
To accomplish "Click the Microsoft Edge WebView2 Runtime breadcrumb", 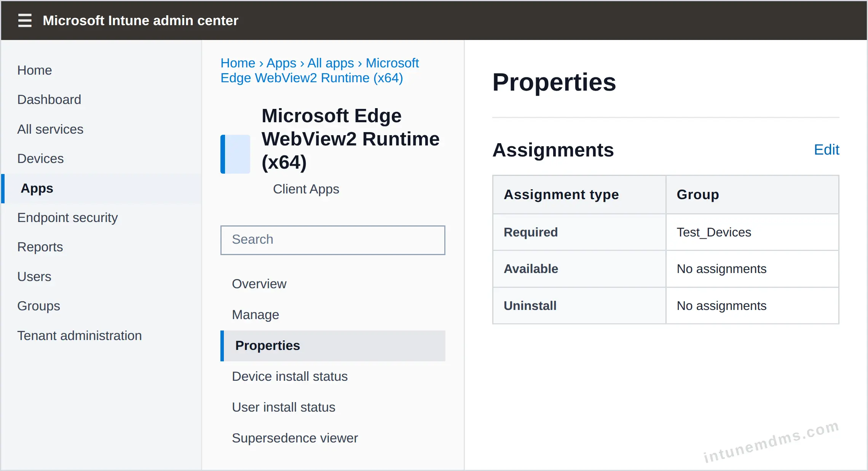I will pos(320,70).
